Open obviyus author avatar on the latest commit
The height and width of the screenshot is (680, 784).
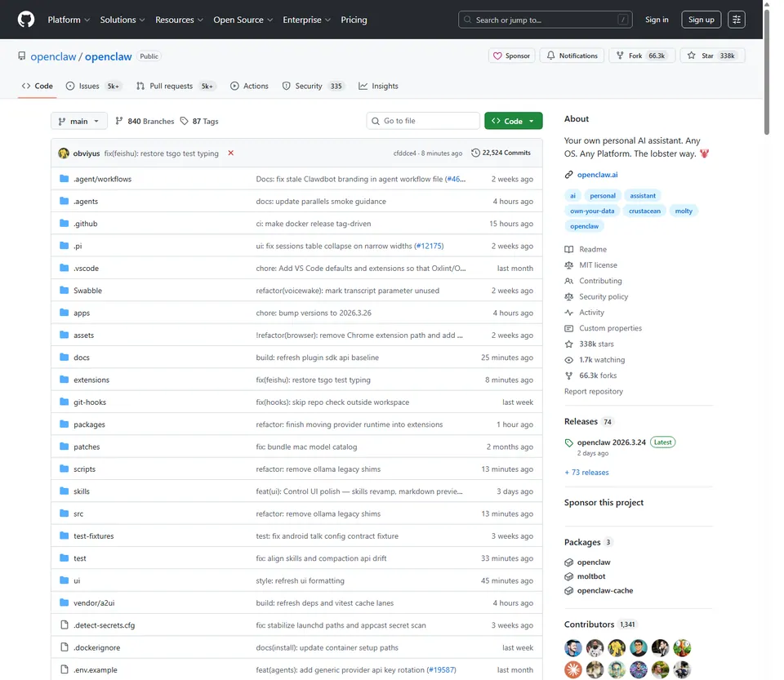click(64, 153)
